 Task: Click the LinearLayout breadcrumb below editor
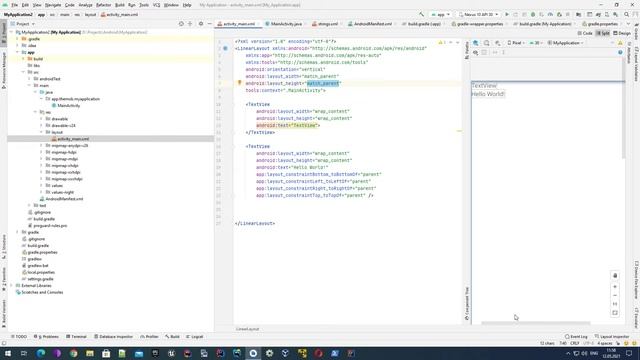pyautogui.click(x=247, y=329)
